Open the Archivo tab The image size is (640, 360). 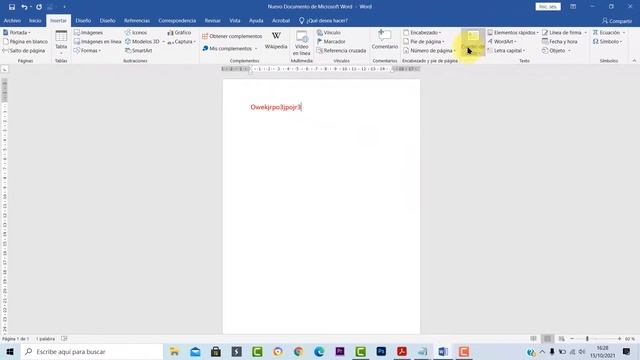[12, 20]
